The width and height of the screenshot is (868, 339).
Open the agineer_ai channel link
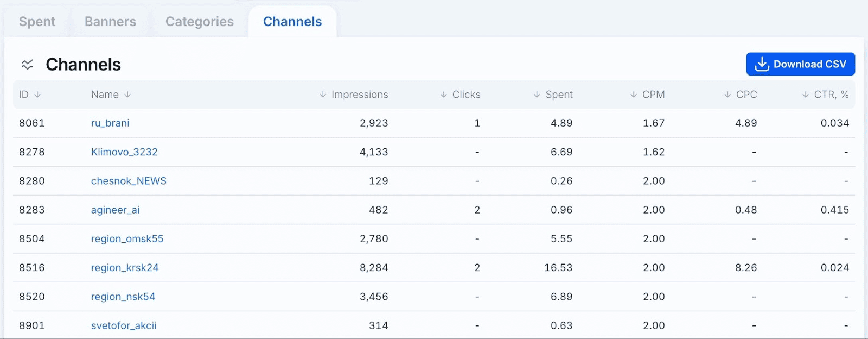click(115, 210)
